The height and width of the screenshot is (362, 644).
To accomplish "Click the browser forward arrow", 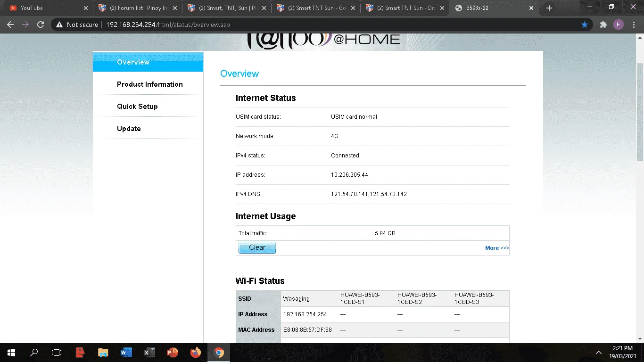I will point(25,25).
